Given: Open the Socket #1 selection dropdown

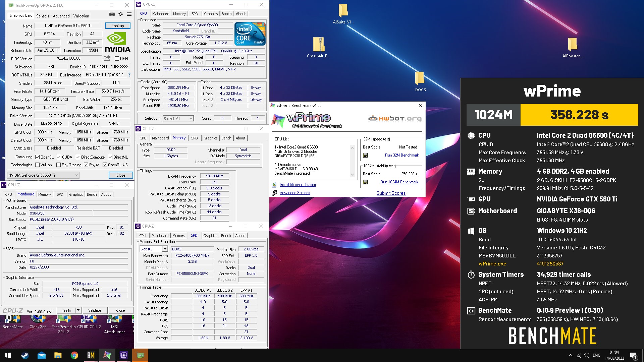Looking at the screenshot, I should pos(178,118).
